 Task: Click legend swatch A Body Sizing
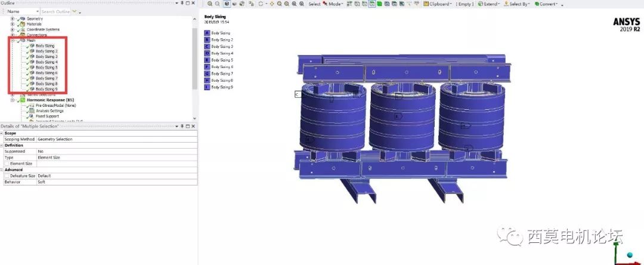pyautogui.click(x=207, y=33)
